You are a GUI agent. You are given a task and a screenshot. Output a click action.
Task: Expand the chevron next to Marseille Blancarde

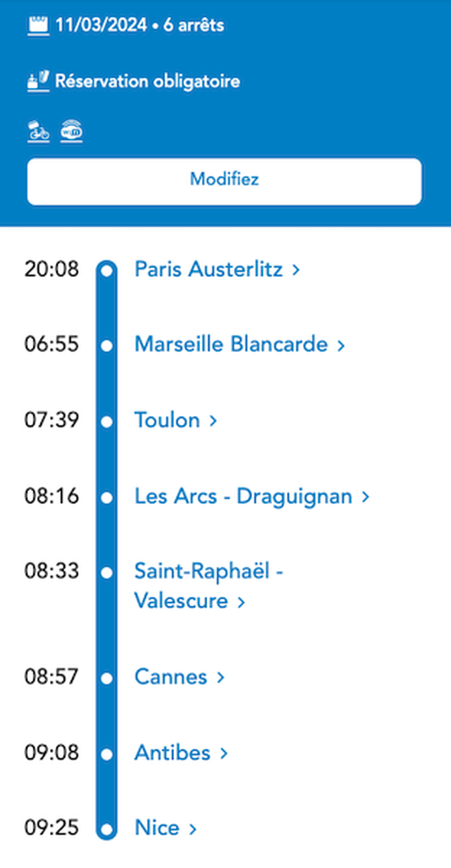(x=341, y=346)
